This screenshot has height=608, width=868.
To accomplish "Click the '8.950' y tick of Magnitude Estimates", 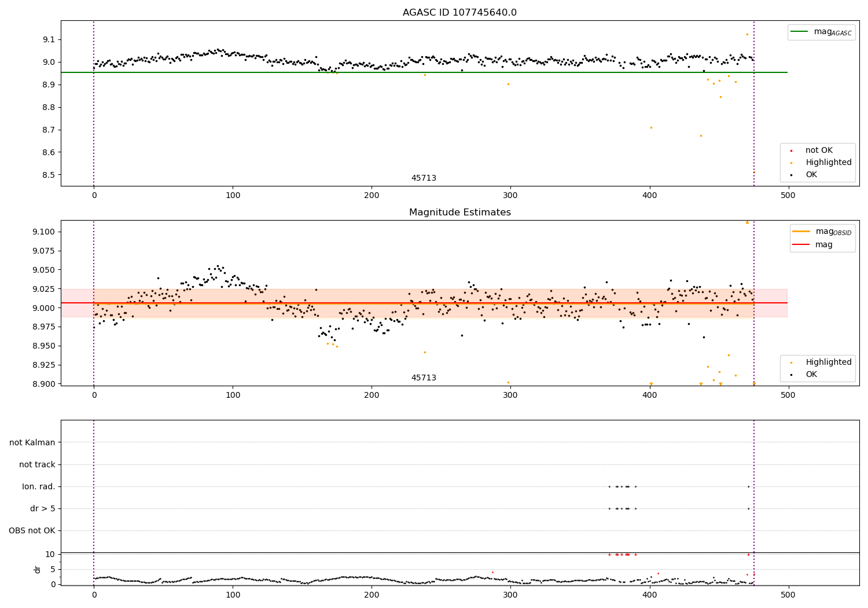I will (x=45, y=346).
